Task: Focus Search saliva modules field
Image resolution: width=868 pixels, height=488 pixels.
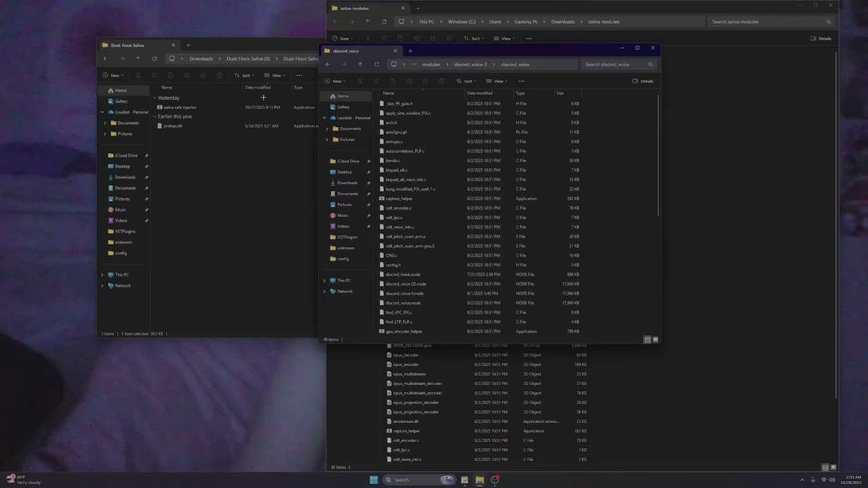Action: [x=771, y=22]
